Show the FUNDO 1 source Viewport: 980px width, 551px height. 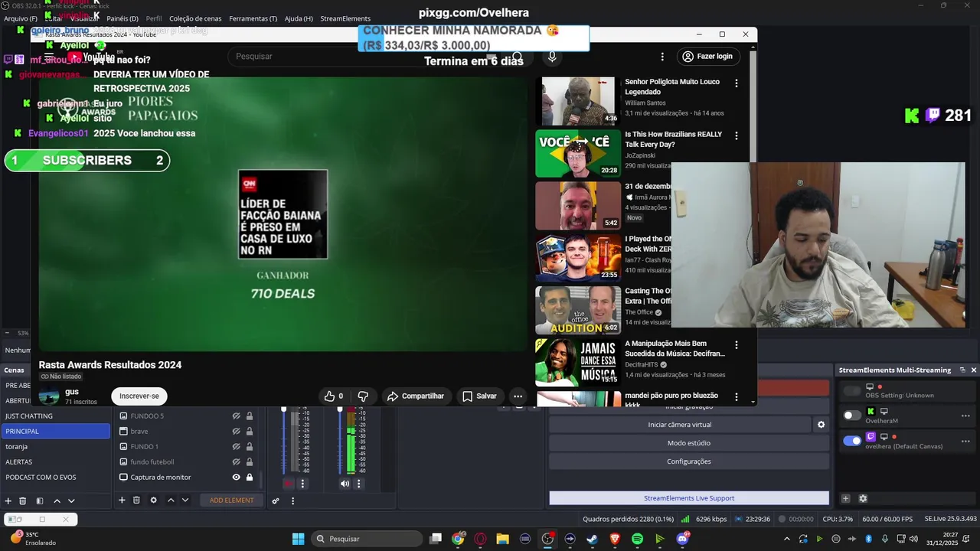tap(237, 447)
